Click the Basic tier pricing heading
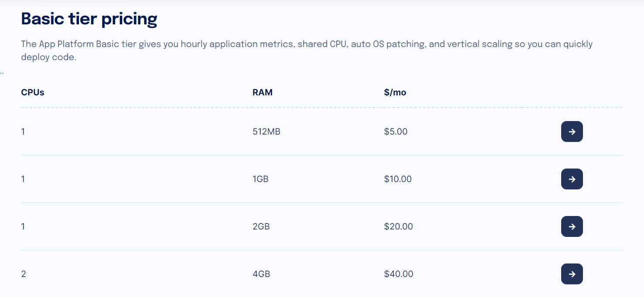The width and height of the screenshot is (644, 297). [89, 19]
